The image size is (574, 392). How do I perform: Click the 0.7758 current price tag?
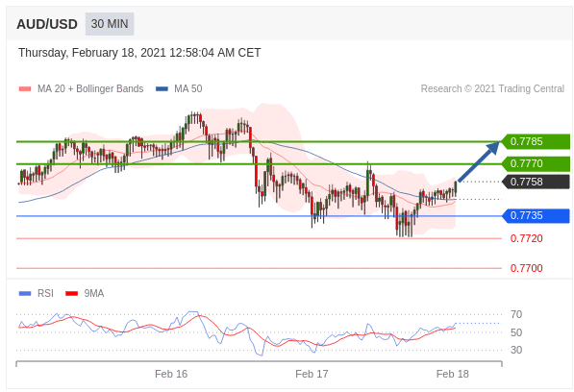tap(536, 182)
